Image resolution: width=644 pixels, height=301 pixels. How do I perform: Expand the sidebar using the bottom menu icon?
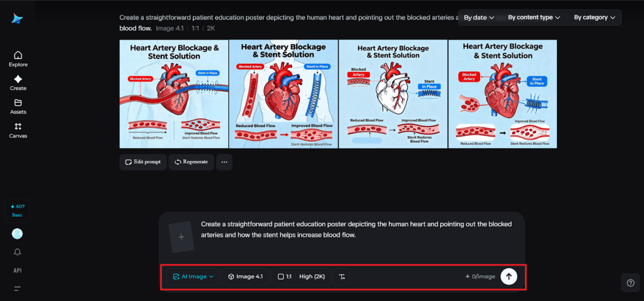click(18, 288)
